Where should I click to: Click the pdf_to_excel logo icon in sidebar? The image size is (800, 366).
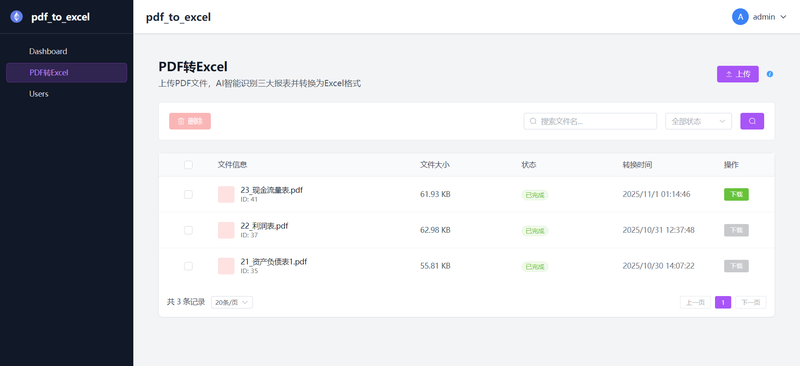16,17
